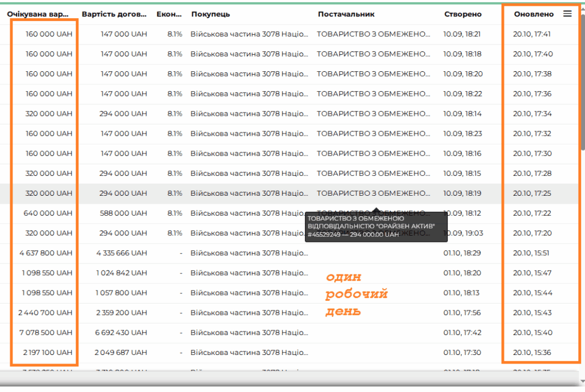Select the 2 197 100 UAH cell
Viewport: 585px width, 392px height.
49,353
